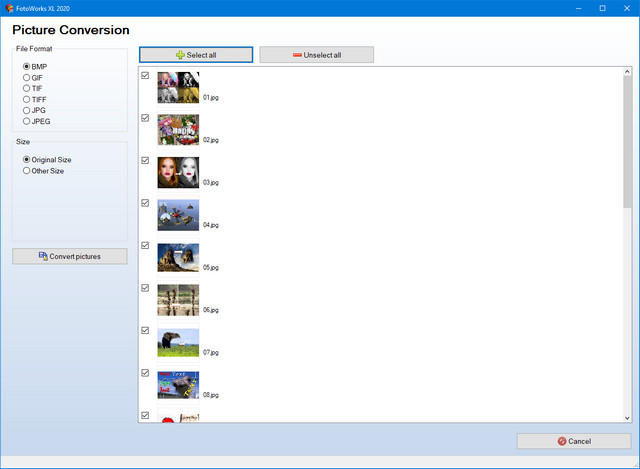Image resolution: width=640 pixels, height=469 pixels.
Task: Close the FotoWorks XL window
Action: 627,8
